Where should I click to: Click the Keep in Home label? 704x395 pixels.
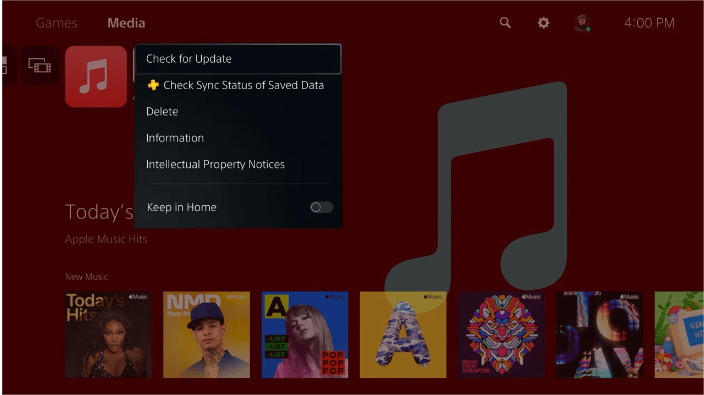pos(182,207)
